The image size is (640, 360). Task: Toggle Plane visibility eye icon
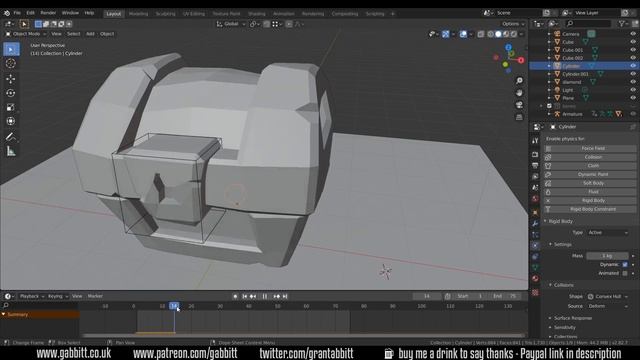(633, 98)
